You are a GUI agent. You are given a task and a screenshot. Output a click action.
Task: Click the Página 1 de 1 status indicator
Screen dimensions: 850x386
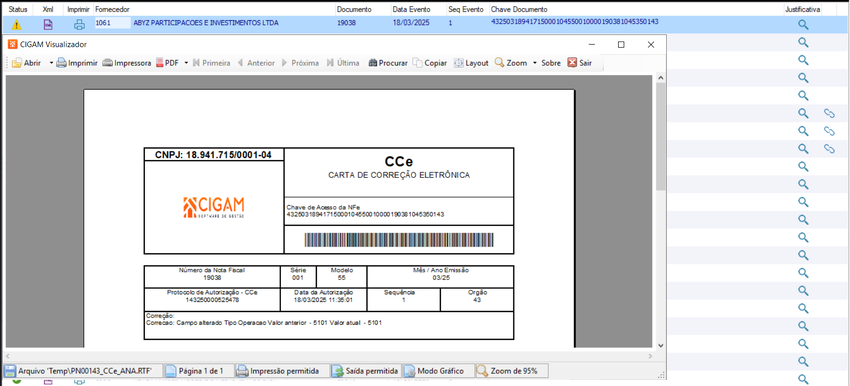(x=198, y=371)
